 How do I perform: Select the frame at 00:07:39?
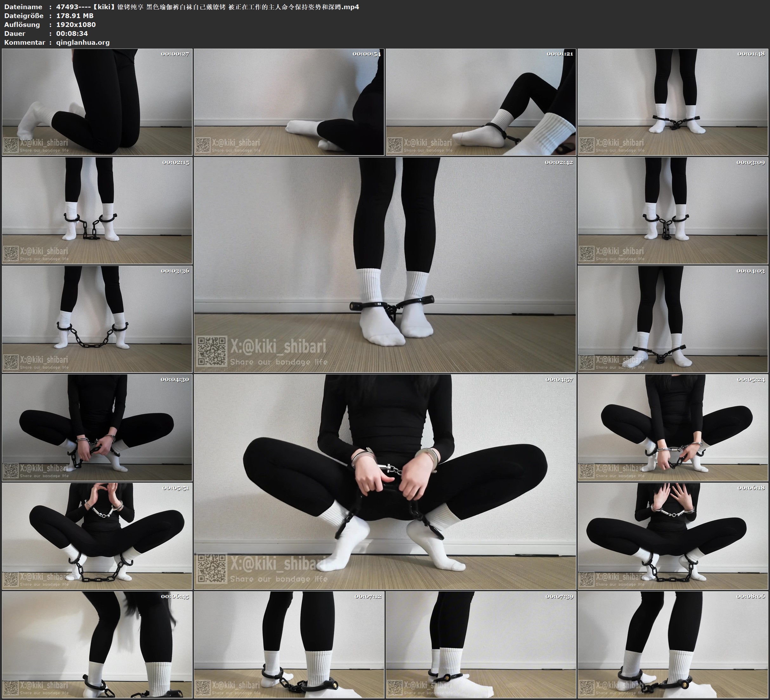(481, 644)
